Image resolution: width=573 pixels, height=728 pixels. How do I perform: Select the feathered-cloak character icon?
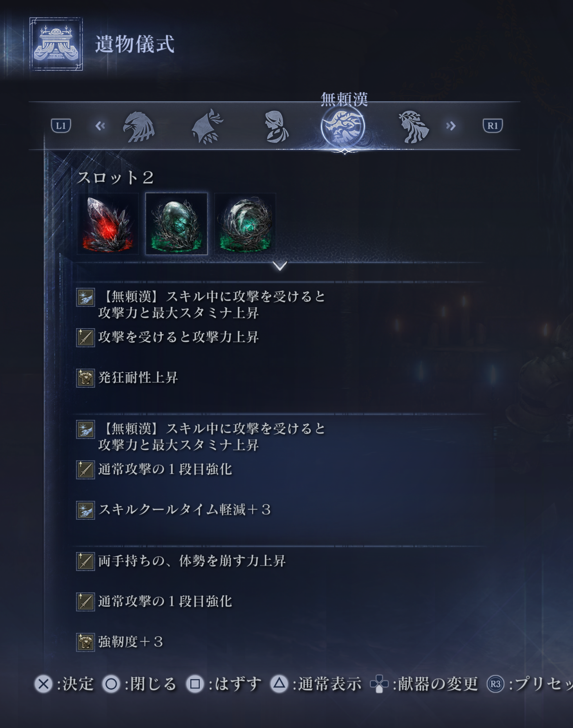[x=208, y=126]
